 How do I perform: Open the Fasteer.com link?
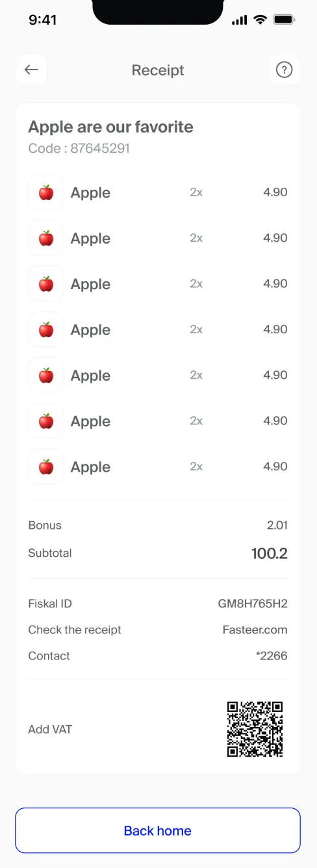point(255,630)
